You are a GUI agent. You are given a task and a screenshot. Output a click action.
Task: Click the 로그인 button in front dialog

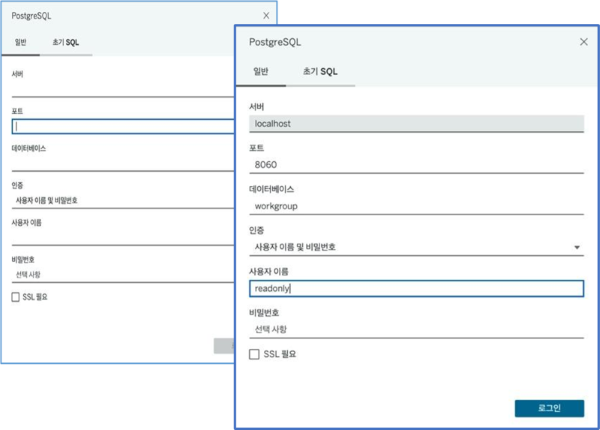(549, 408)
